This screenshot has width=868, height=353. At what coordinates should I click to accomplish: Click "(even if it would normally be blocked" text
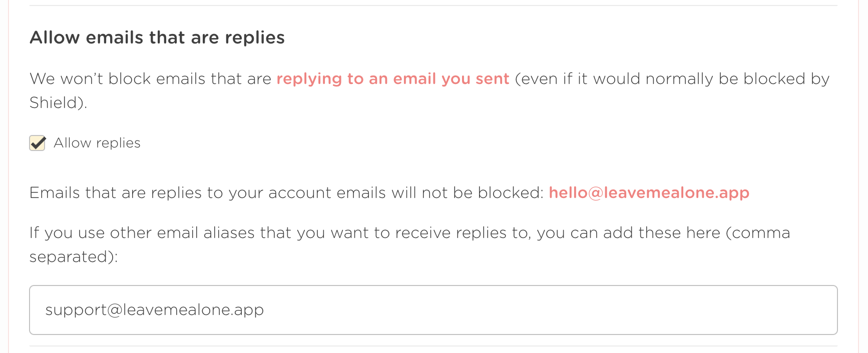(x=626, y=79)
